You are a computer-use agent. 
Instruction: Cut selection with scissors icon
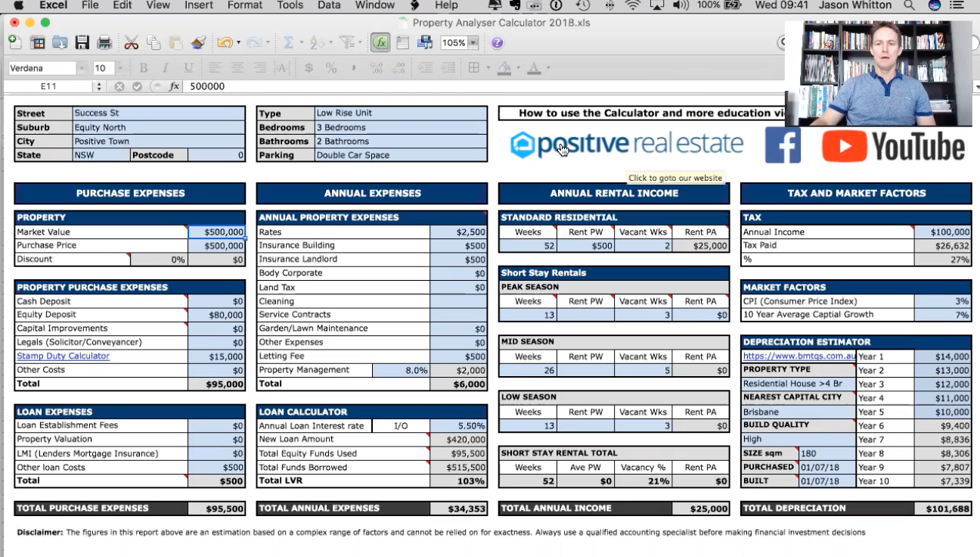tap(132, 42)
